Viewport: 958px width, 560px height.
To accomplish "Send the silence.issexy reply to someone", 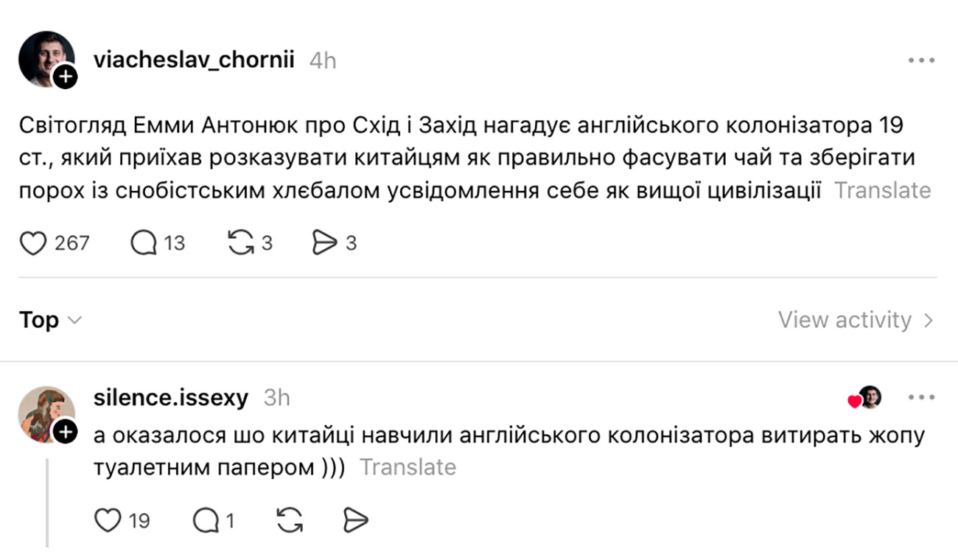I will (355, 521).
